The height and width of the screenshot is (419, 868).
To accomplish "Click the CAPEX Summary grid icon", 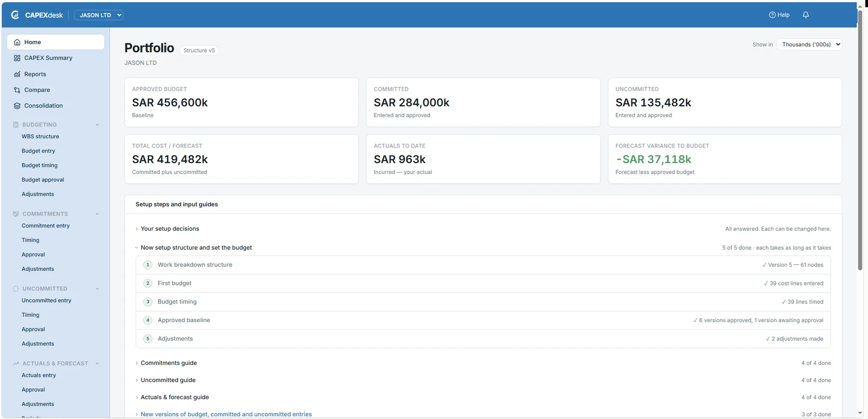I will (17, 58).
